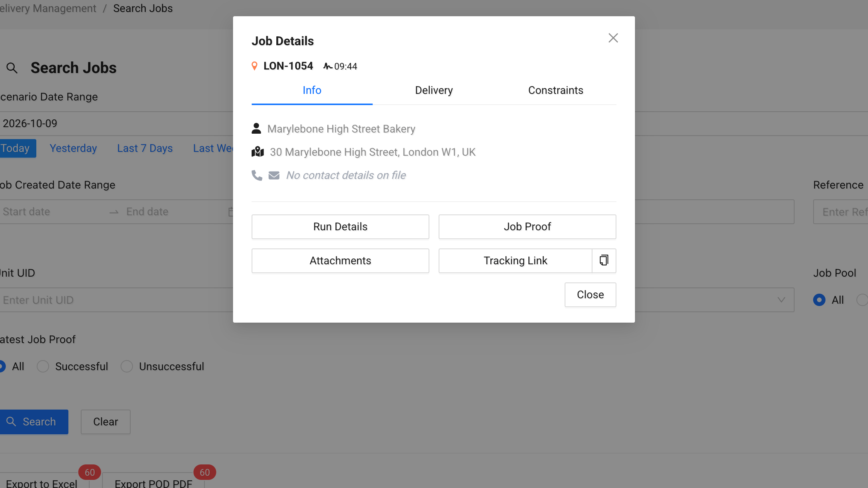Open Run Details
Screen dimensions: 868x488
pos(340,227)
